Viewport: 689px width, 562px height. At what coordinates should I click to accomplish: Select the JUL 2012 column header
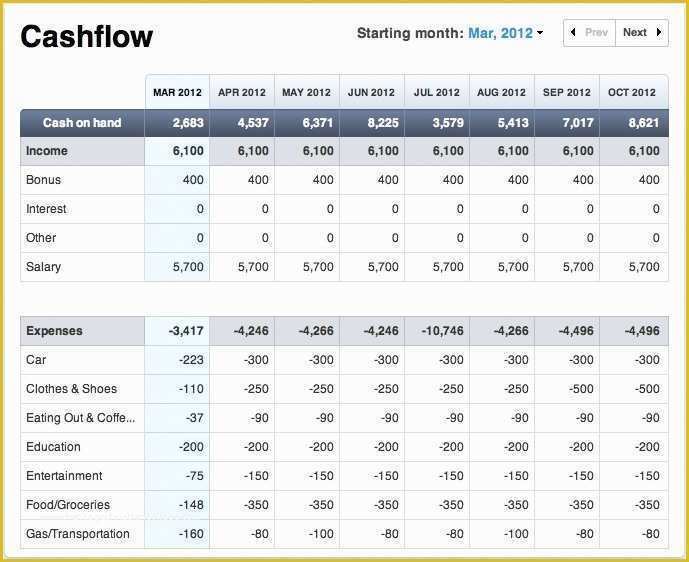[437, 92]
